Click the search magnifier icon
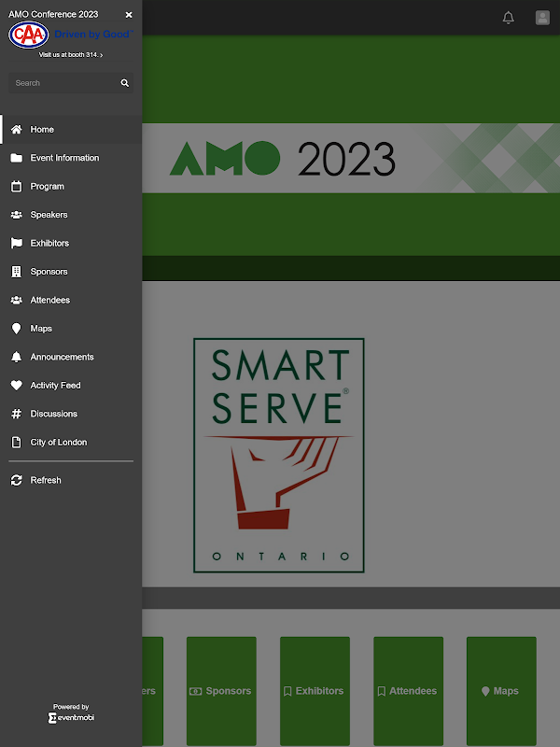The width and height of the screenshot is (560, 747). click(x=125, y=83)
